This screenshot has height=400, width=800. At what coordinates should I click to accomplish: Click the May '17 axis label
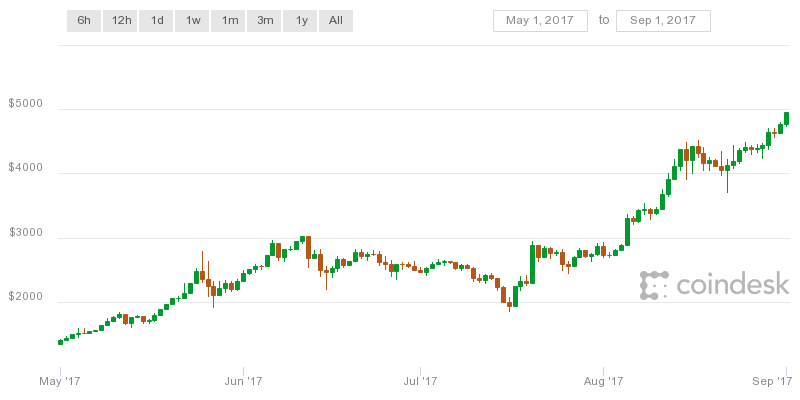click(x=58, y=381)
